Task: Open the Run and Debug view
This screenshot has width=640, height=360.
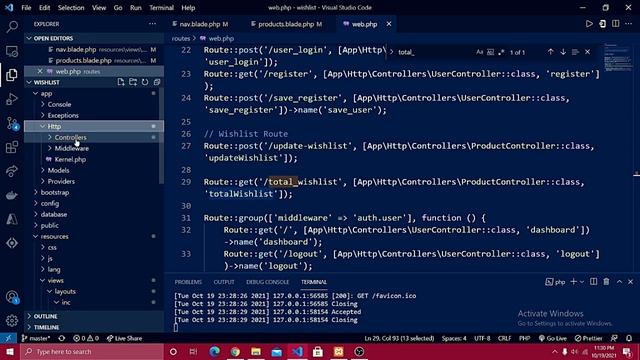Action: (x=12, y=99)
